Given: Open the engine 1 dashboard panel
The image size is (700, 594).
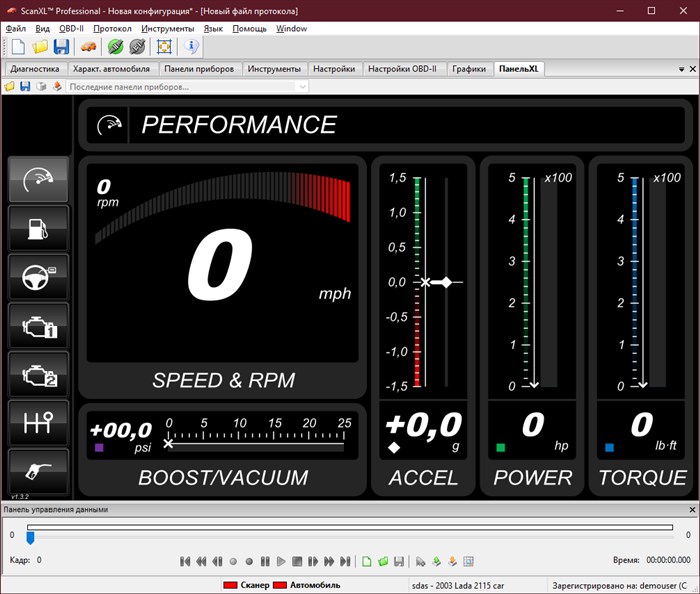Looking at the screenshot, I should click(x=39, y=326).
